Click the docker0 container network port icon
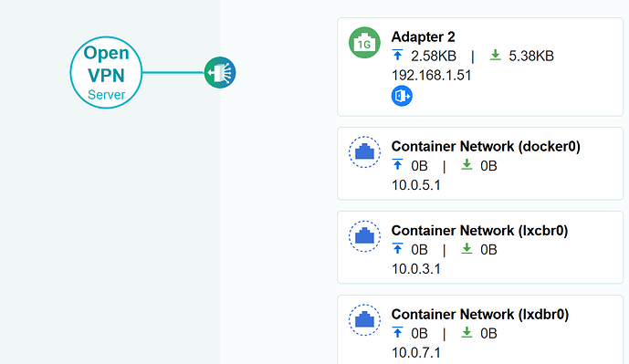The height and width of the screenshot is (364, 629). pyautogui.click(x=364, y=152)
